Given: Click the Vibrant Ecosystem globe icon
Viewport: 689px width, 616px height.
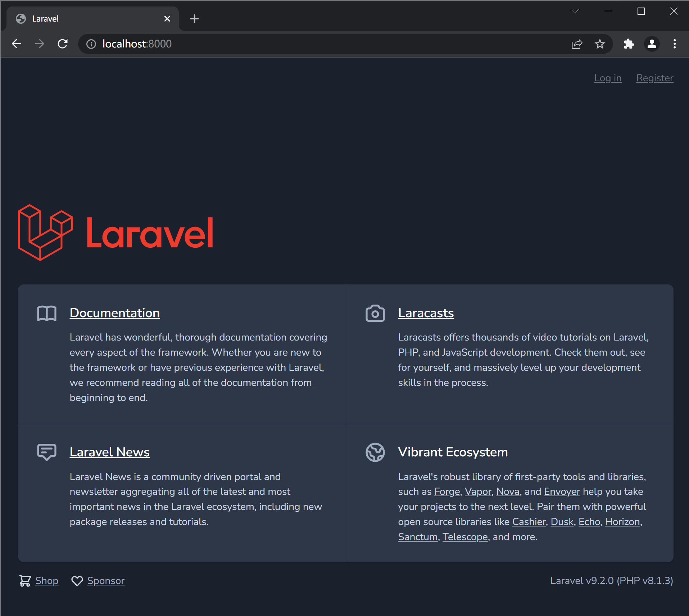Looking at the screenshot, I should click(x=375, y=452).
